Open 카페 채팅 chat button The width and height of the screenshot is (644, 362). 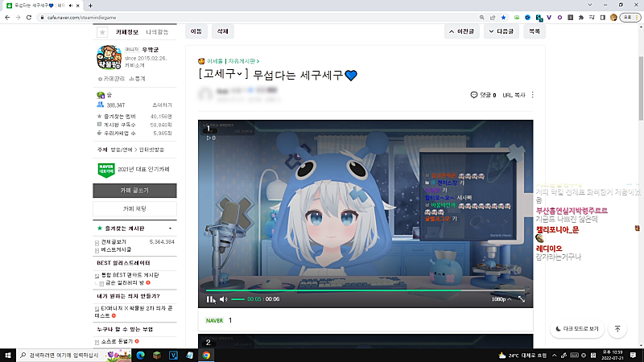point(134,208)
